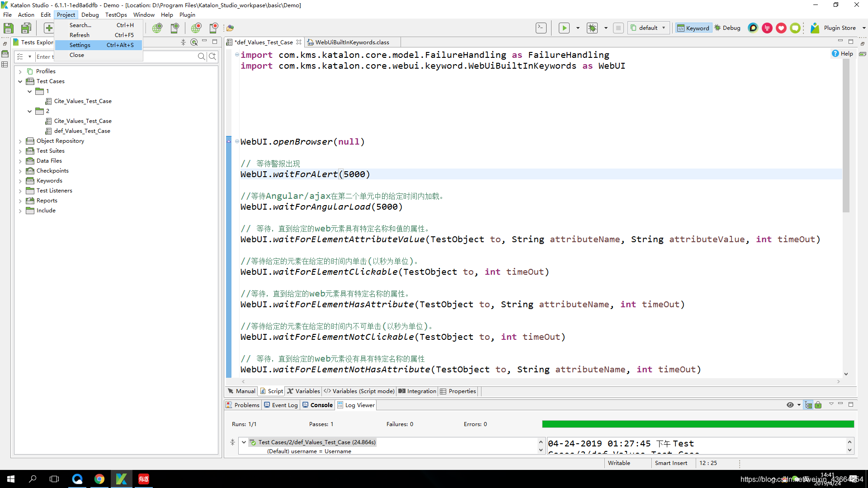Select Close in Project menu
868x488 pixels.
(99, 55)
